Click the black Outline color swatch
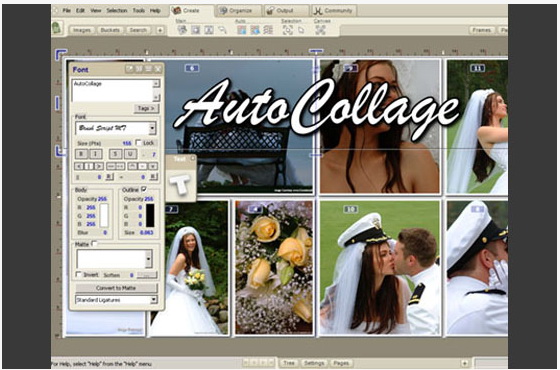560x370 pixels. 150,215
